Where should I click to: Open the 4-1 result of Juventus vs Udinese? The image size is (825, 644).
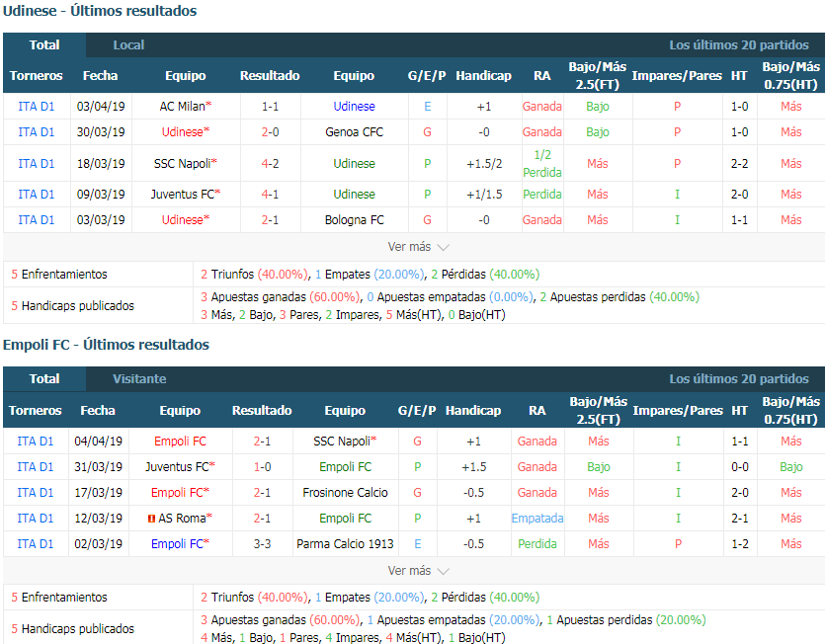270,195
